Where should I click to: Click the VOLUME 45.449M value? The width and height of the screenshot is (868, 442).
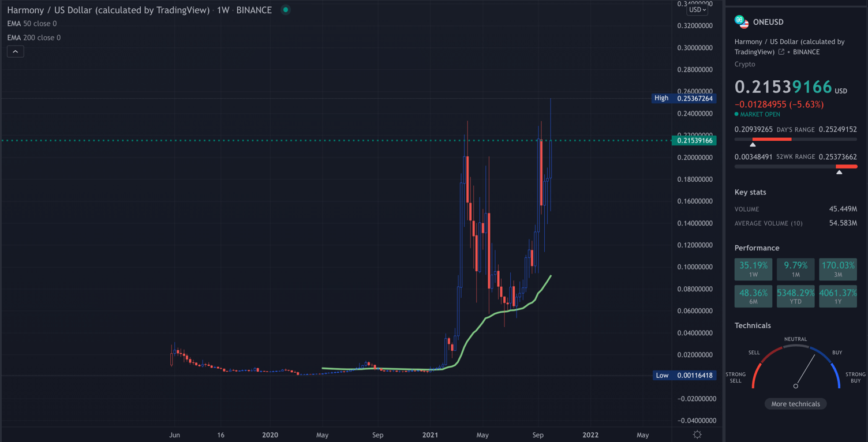pyautogui.click(x=843, y=209)
